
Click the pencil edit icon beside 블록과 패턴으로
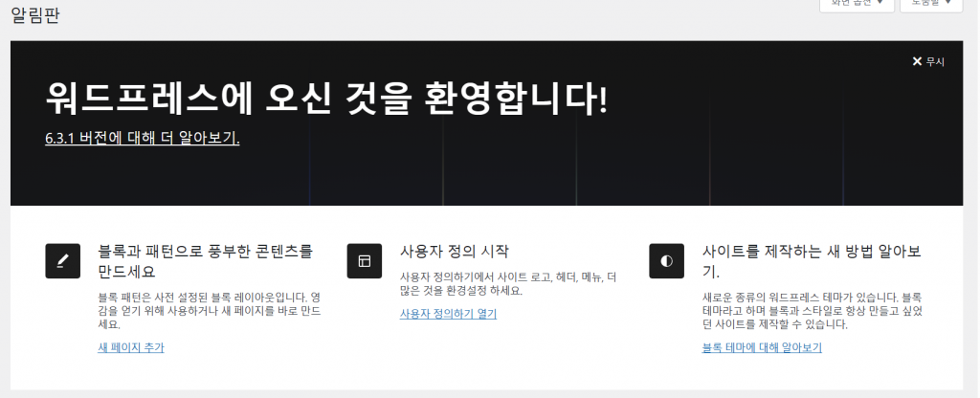62,260
